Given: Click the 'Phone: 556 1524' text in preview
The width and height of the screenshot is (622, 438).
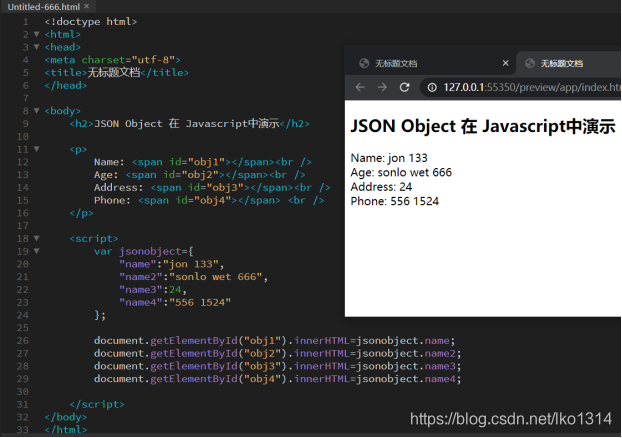Looking at the screenshot, I should (395, 201).
